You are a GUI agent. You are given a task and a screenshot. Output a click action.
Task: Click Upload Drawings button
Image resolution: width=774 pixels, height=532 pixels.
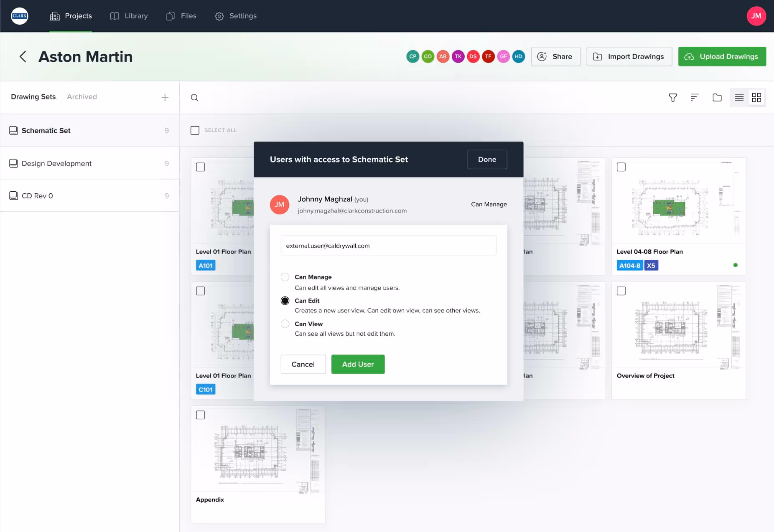point(722,56)
